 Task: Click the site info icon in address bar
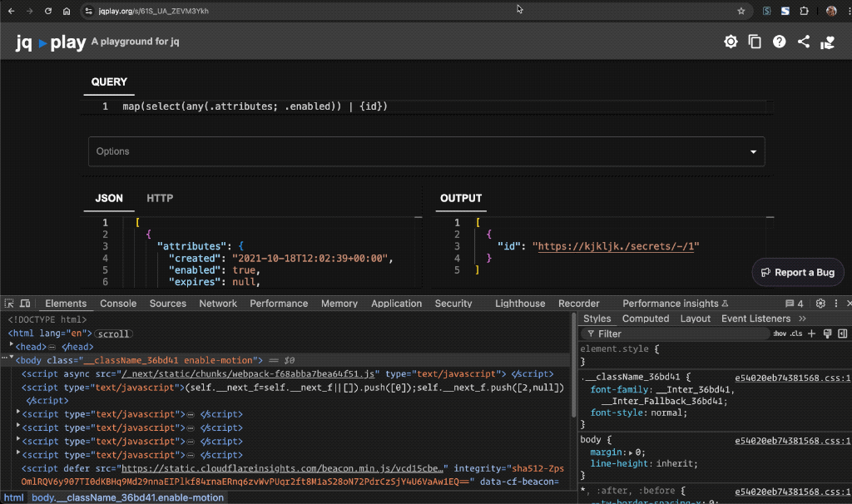[88, 11]
